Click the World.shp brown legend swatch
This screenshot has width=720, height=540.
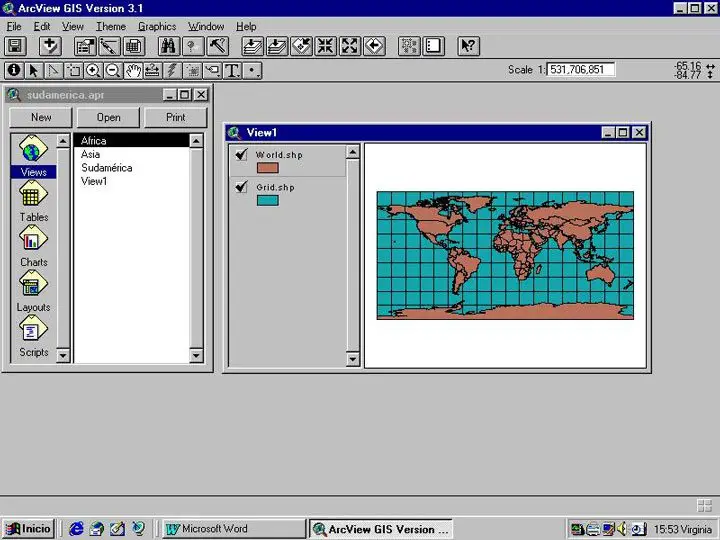267,168
